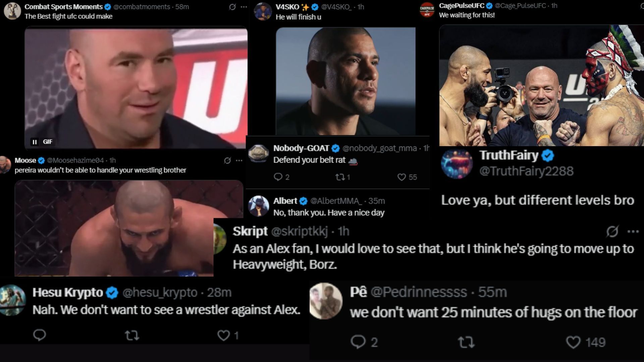Open more options on Skript's tweet
The width and height of the screenshot is (644, 362).
pos(633,231)
